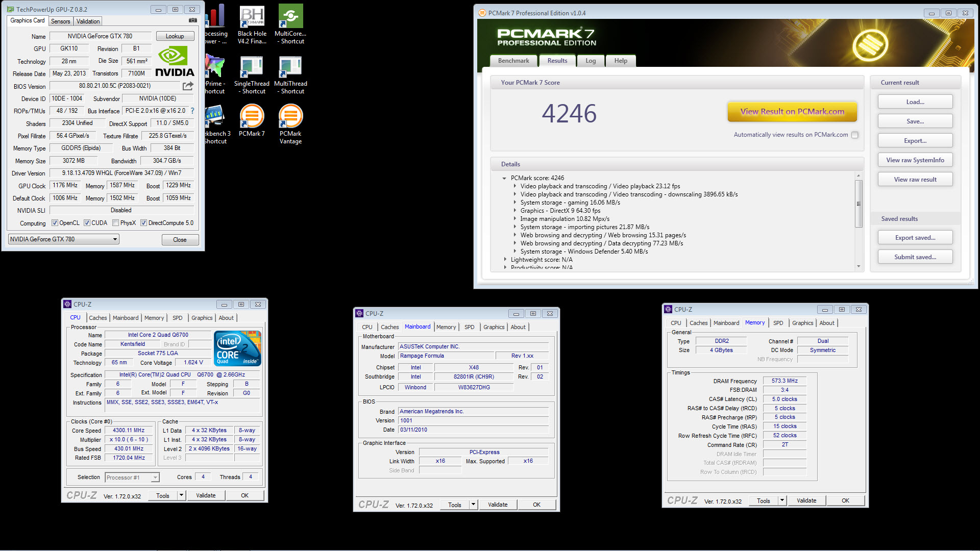Click View raw SystemInfo button

(915, 160)
